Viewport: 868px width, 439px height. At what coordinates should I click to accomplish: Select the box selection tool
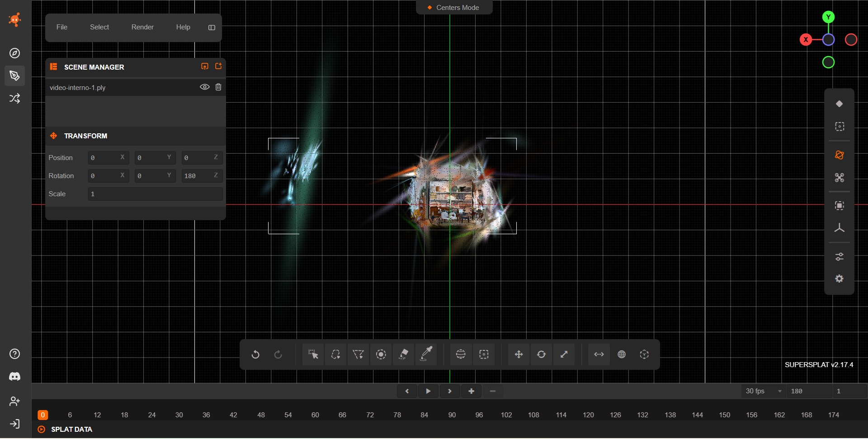click(x=484, y=355)
